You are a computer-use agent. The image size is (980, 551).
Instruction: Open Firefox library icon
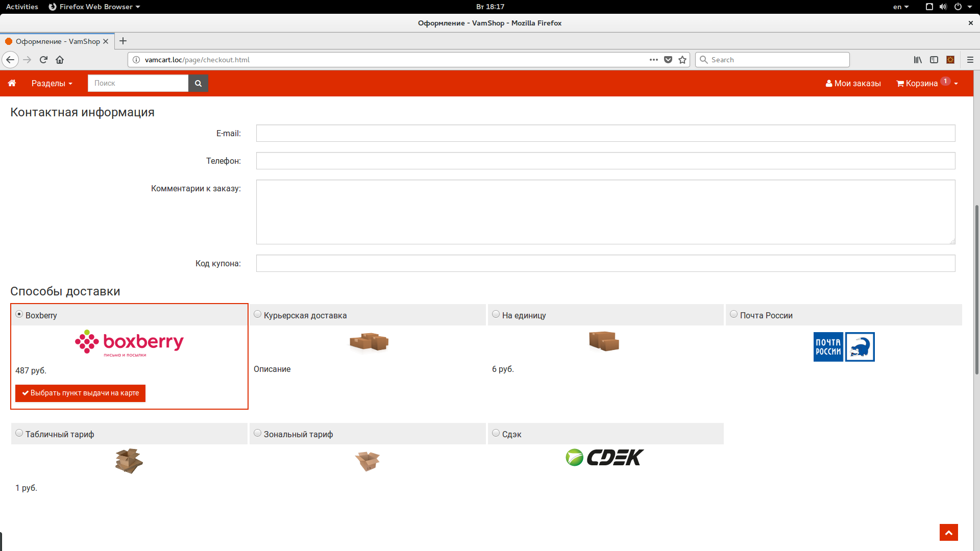click(918, 60)
